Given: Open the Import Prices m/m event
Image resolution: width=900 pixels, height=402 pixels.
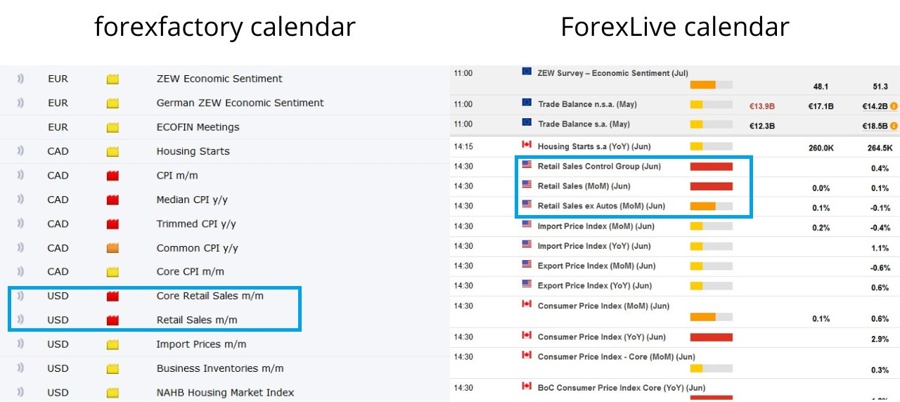Looking at the screenshot, I should (201, 345).
